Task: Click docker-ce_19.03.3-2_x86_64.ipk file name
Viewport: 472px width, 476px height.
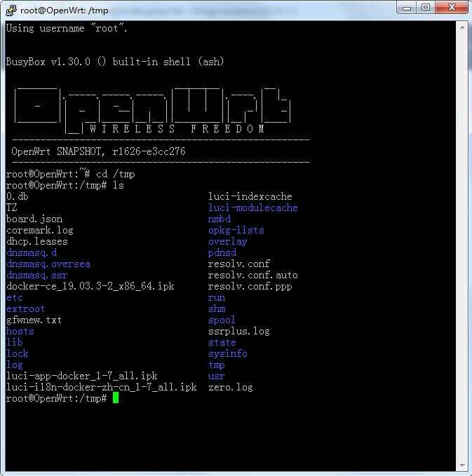Action: [x=90, y=286]
